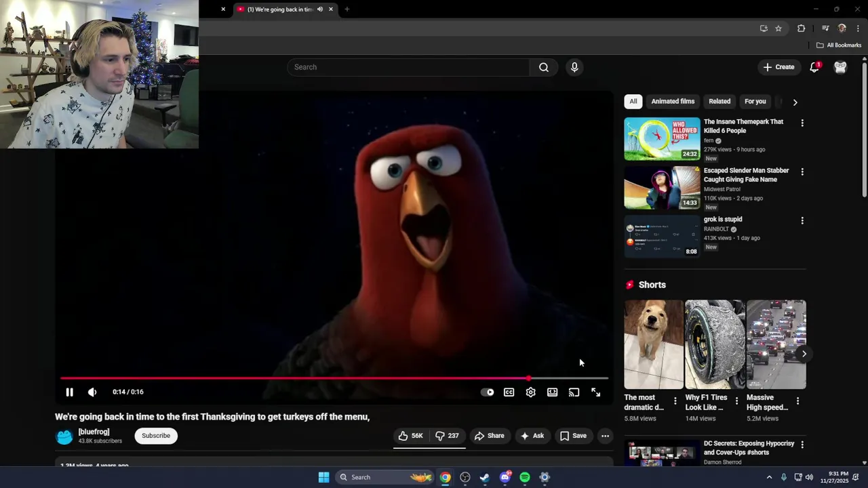
Task: Open the Ask button
Action: pyautogui.click(x=532, y=436)
